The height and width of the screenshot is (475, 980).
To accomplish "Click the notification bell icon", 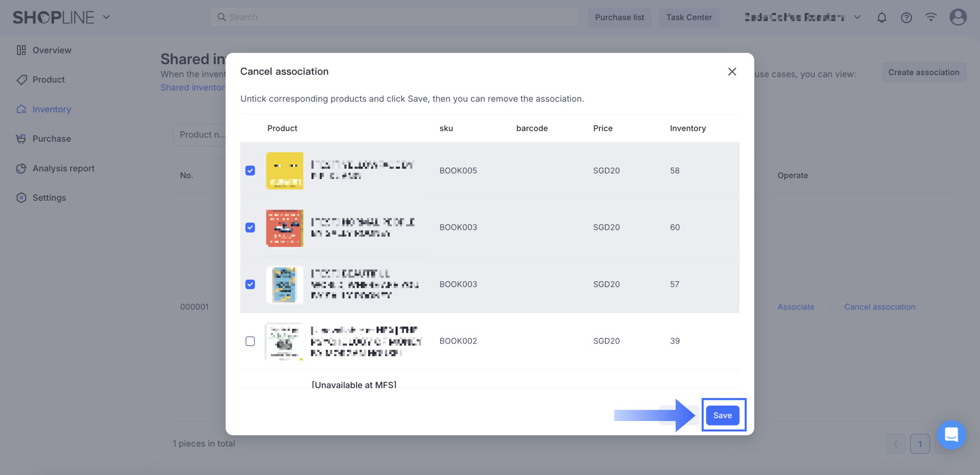I will (881, 18).
